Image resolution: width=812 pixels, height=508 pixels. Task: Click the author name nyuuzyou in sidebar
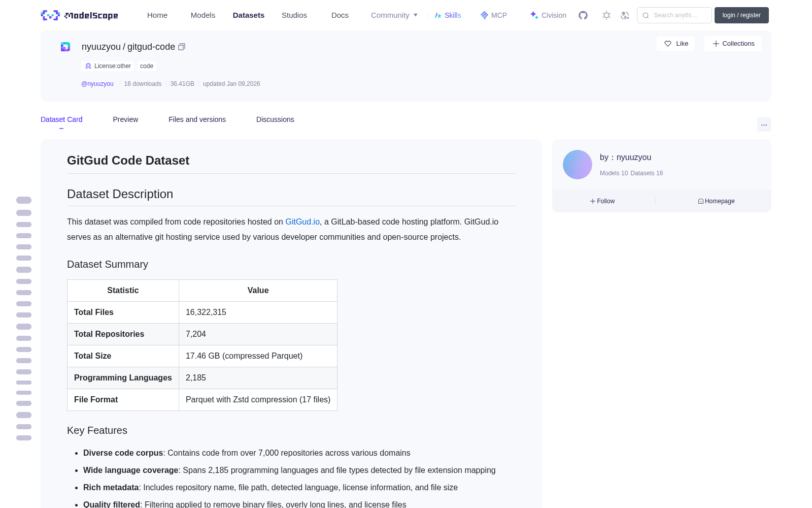(x=634, y=157)
